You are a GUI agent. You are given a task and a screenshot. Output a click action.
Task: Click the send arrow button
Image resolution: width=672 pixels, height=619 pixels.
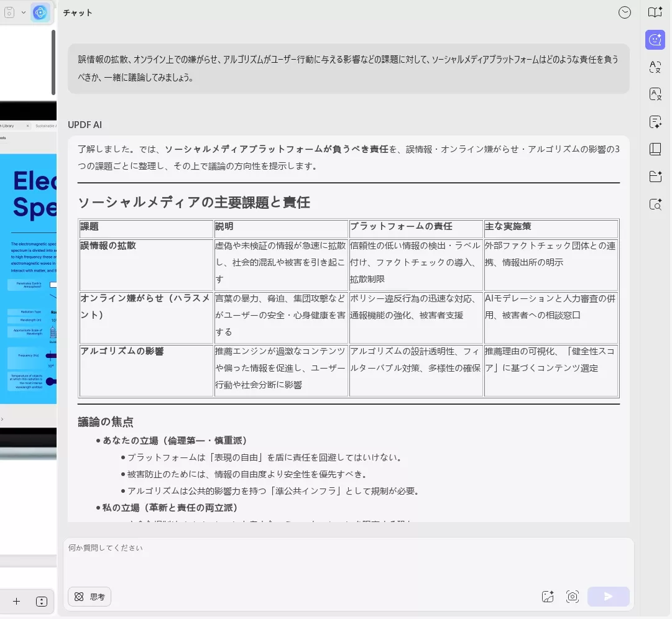(608, 597)
